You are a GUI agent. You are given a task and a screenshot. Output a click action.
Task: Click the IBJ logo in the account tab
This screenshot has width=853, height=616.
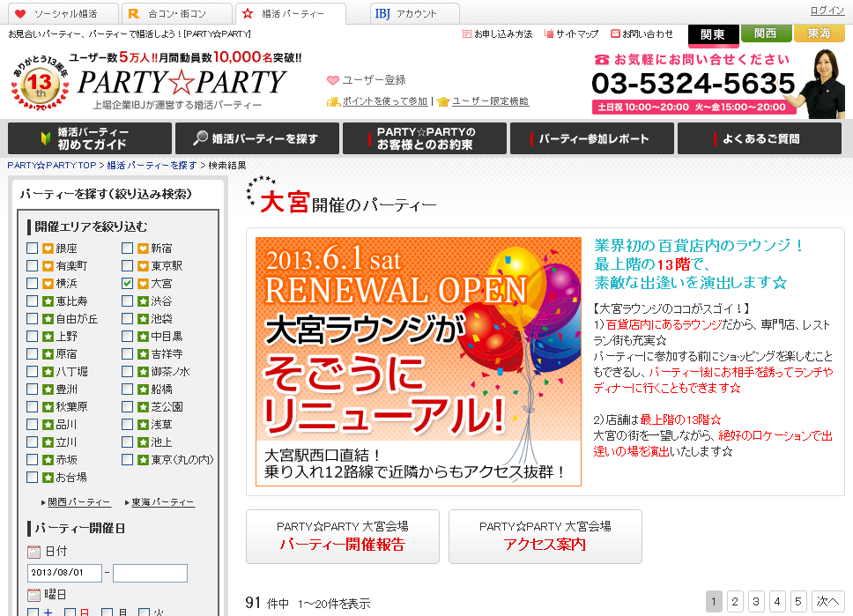pos(382,13)
